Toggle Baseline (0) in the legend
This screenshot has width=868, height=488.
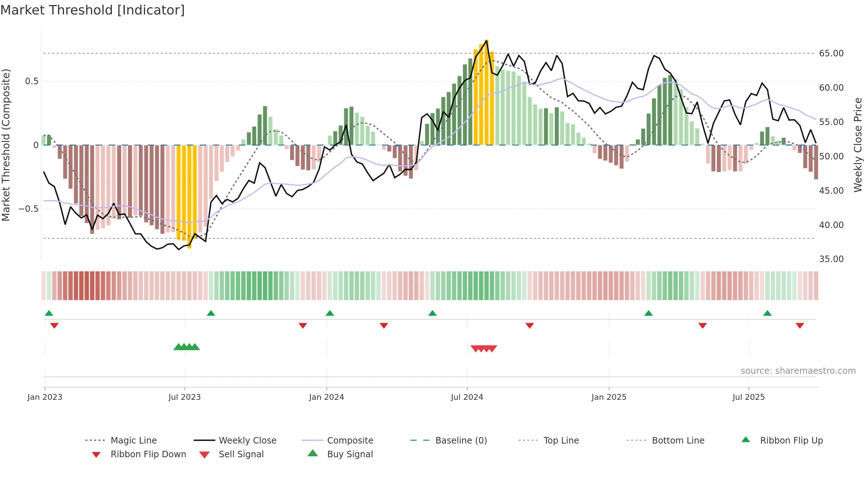(448, 440)
